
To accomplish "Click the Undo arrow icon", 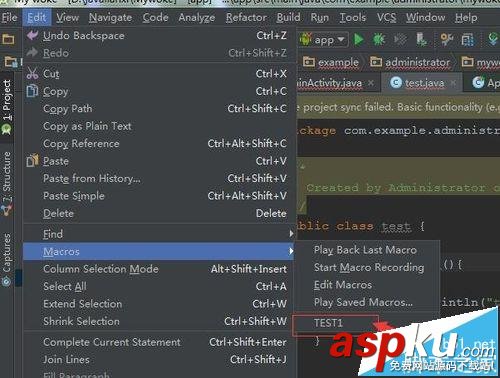I will (x=32, y=35).
